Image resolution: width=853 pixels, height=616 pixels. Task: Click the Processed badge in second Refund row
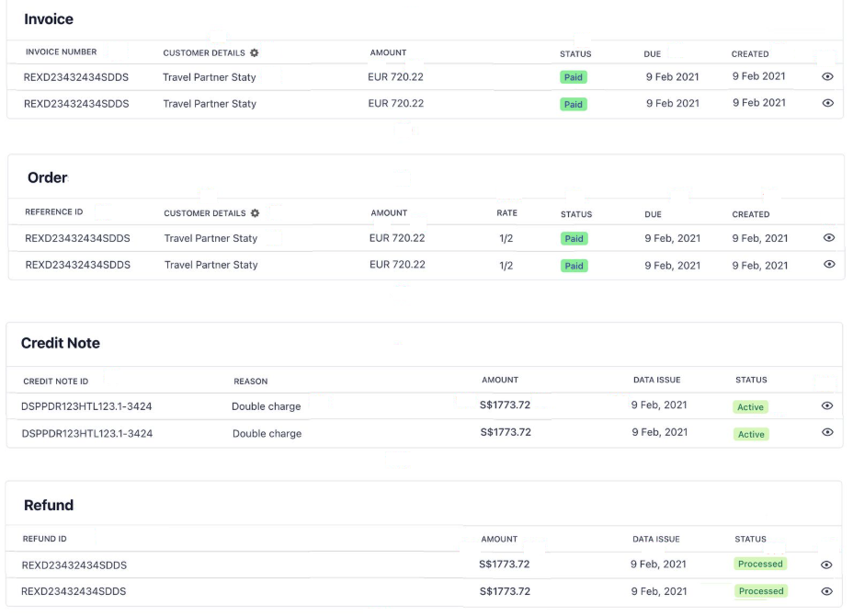(760, 591)
